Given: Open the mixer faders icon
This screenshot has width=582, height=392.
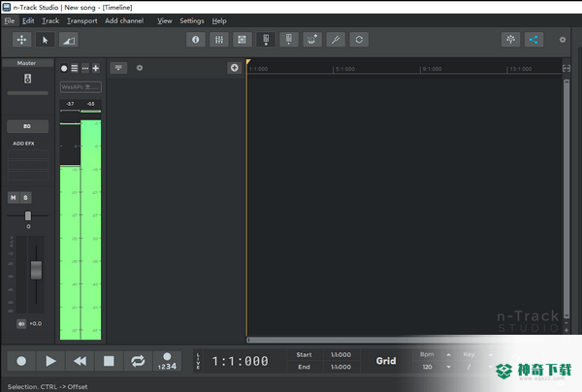Looking at the screenshot, I should click(x=219, y=40).
